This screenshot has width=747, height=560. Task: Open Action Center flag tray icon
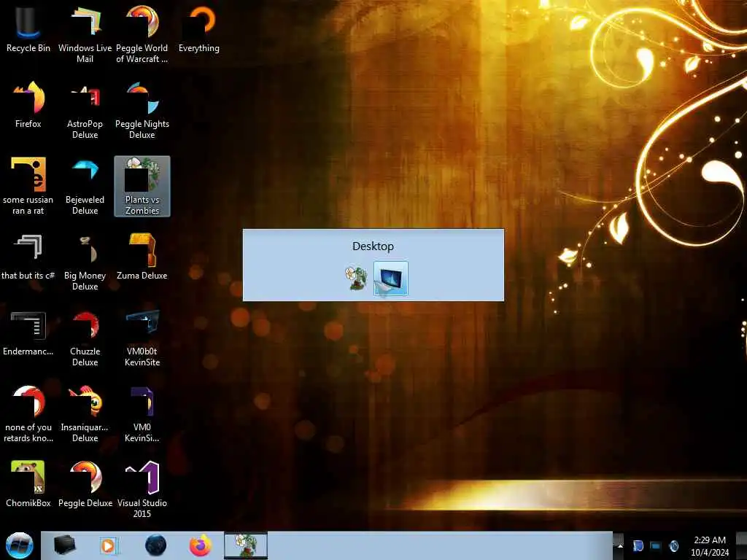(x=638, y=545)
